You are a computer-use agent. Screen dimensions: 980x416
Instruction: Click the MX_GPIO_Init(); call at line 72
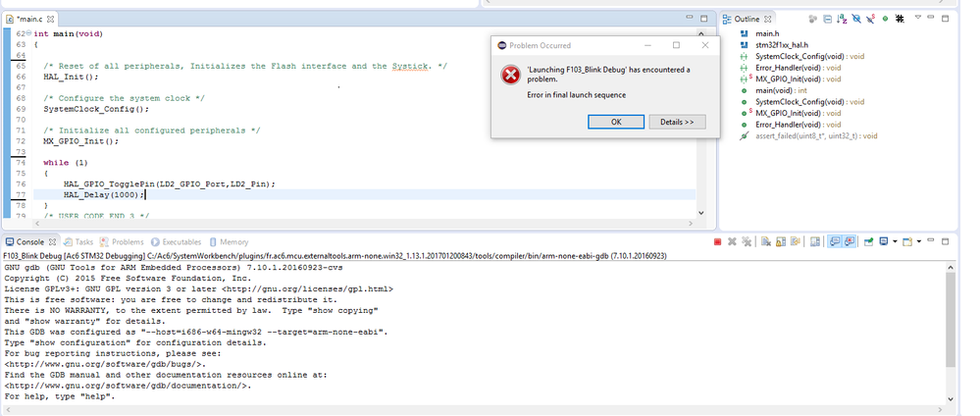tap(80, 141)
